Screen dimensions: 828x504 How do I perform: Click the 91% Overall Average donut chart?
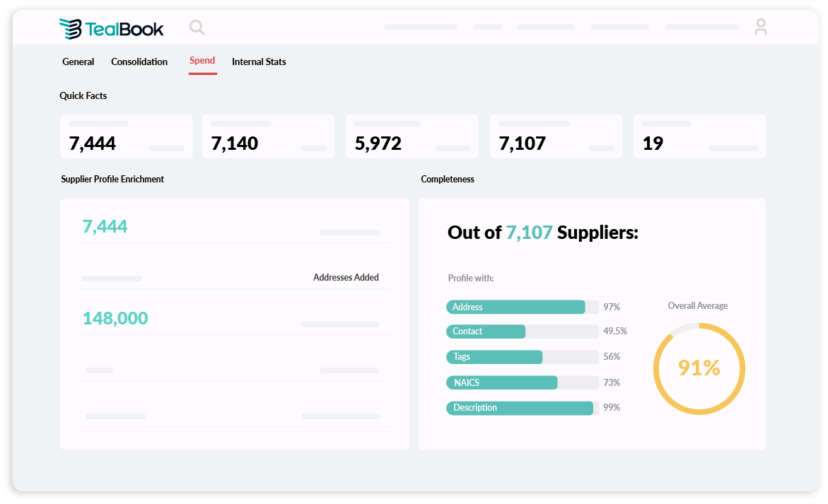(x=699, y=368)
